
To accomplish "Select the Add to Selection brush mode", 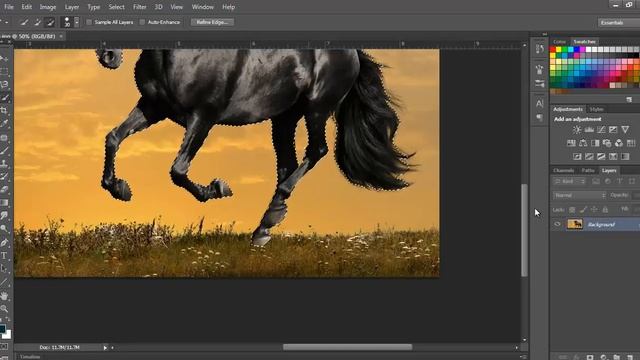I will click(37, 22).
